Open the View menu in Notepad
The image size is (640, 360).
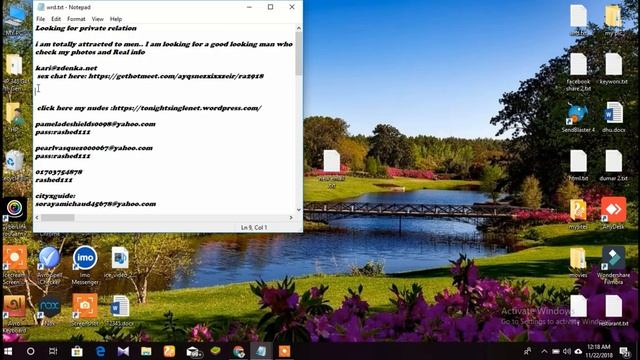[98, 19]
